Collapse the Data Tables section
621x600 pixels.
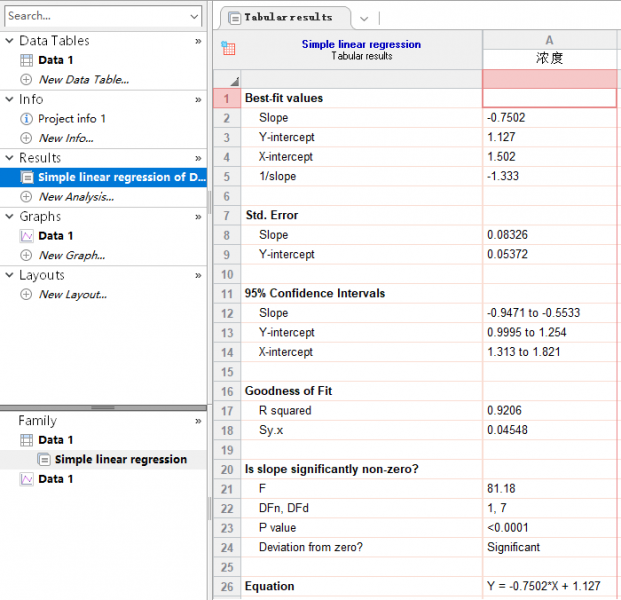[10, 40]
